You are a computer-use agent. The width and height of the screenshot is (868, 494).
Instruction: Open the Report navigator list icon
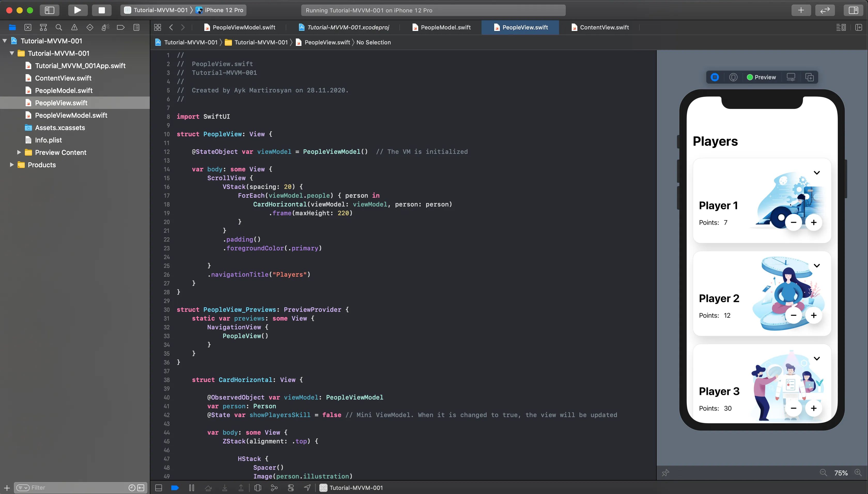[136, 27]
